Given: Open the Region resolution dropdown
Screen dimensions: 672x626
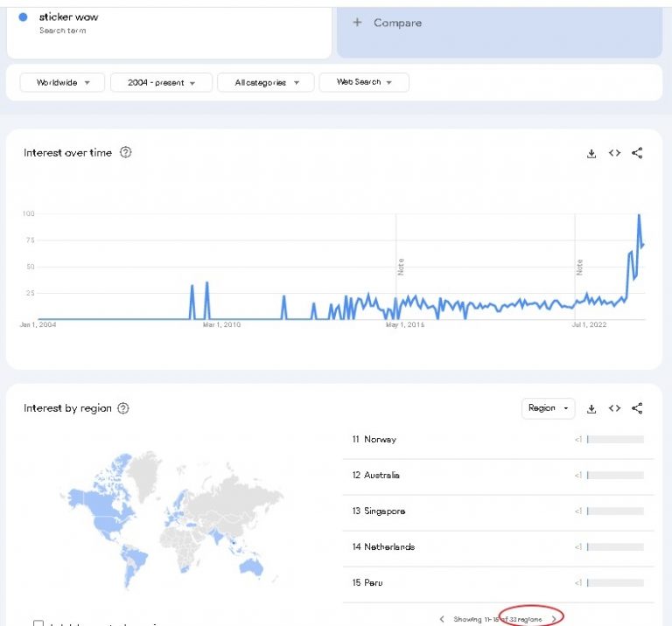Looking at the screenshot, I should 548,408.
